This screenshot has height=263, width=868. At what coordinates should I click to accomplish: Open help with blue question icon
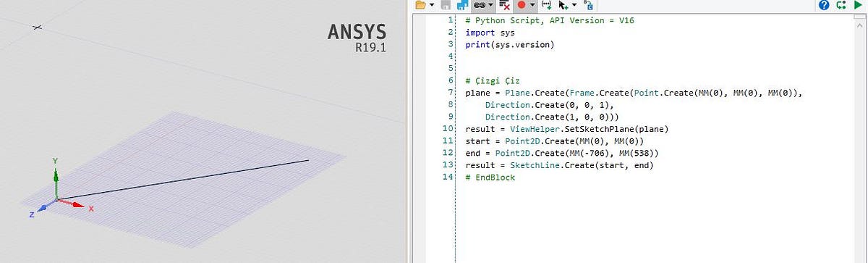[x=824, y=4]
